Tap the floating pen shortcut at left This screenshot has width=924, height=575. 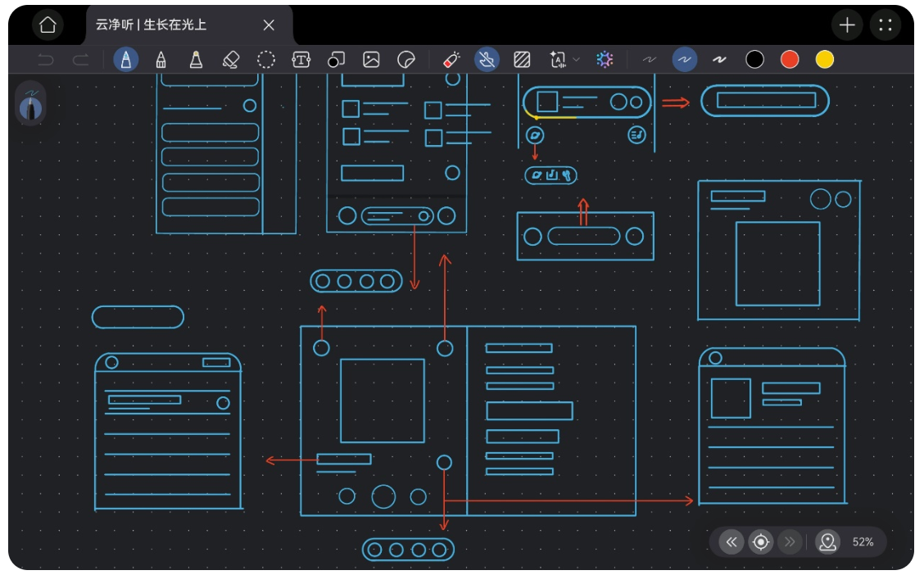(x=30, y=104)
